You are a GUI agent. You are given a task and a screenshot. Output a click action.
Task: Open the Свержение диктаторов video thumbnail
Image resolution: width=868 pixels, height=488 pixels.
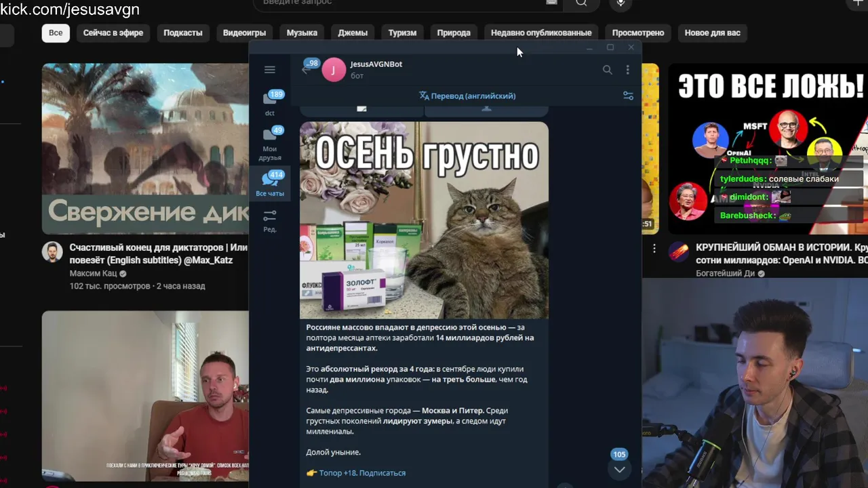point(145,148)
